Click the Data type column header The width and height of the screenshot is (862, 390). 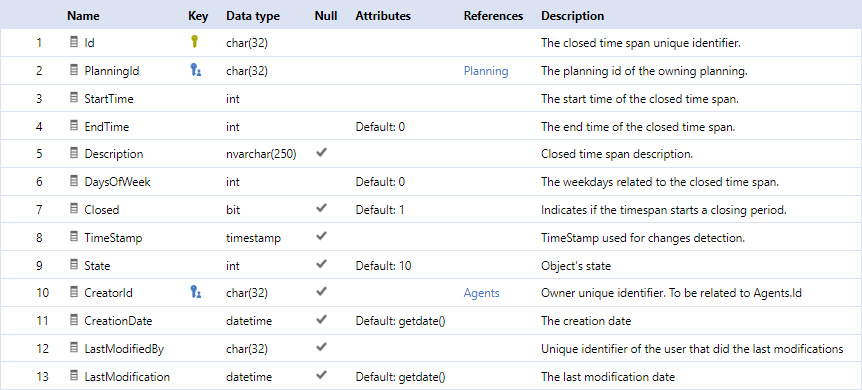pyautogui.click(x=253, y=16)
